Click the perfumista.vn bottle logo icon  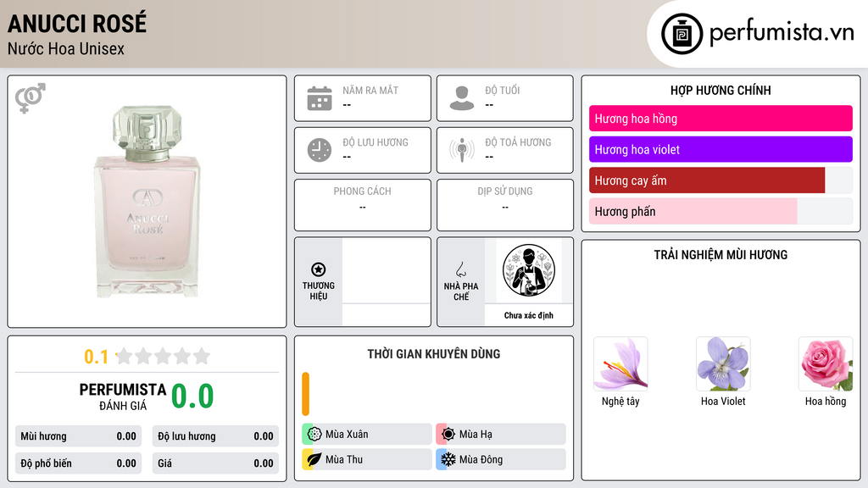[682, 34]
